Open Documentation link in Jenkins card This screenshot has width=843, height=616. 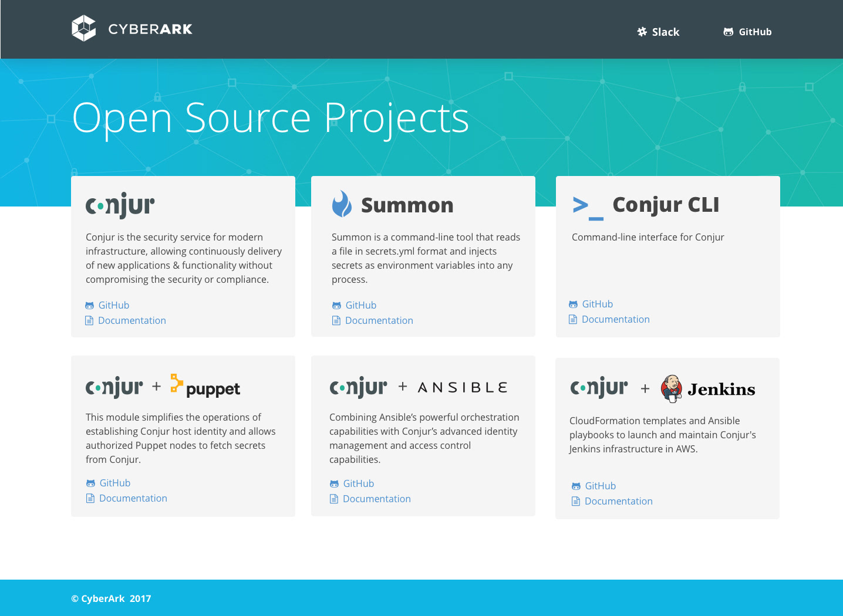(619, 501)
